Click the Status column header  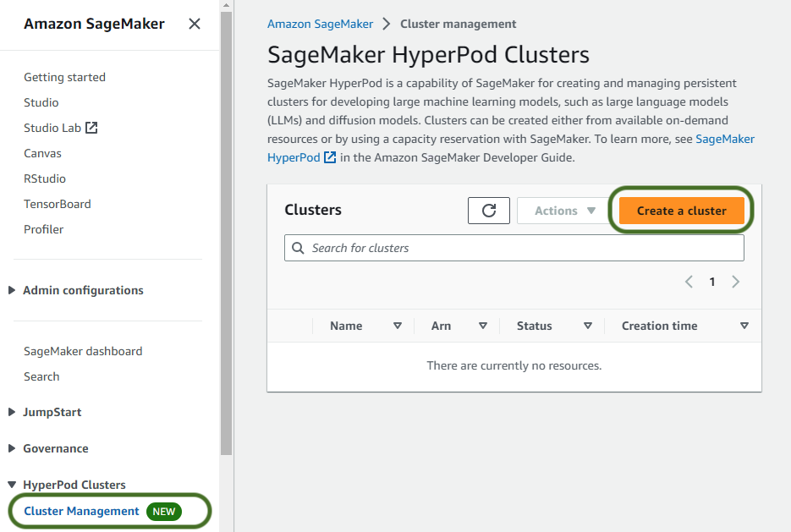[x=534, y=326]
